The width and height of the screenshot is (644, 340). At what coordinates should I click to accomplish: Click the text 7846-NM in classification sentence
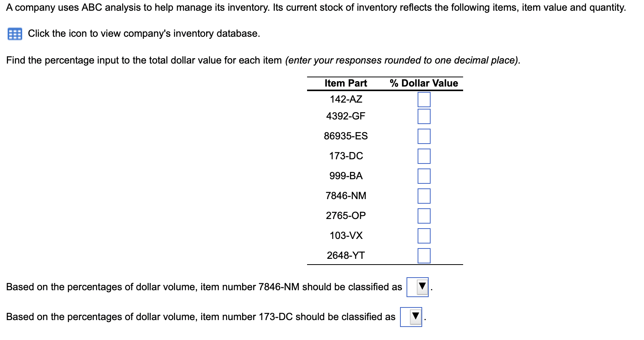280,287
